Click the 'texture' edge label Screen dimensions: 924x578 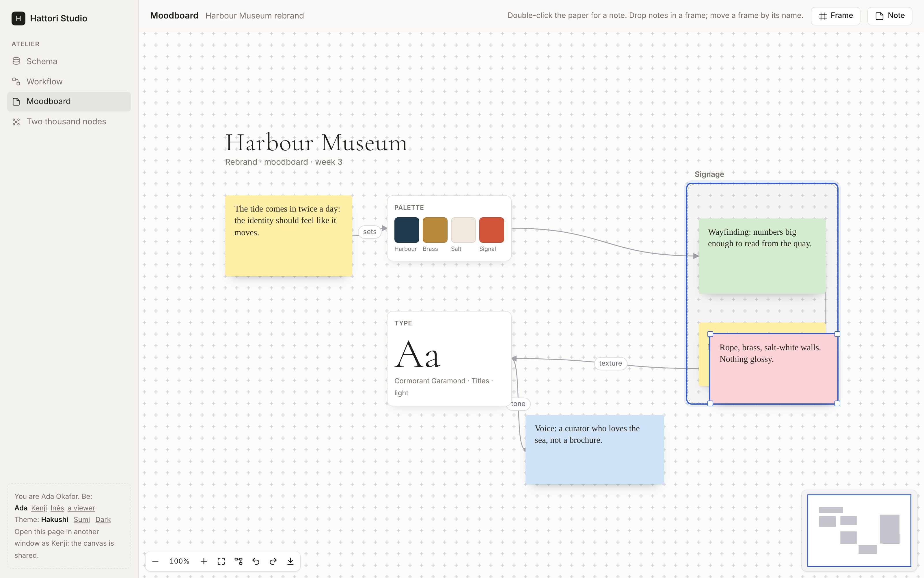point(610,363)
